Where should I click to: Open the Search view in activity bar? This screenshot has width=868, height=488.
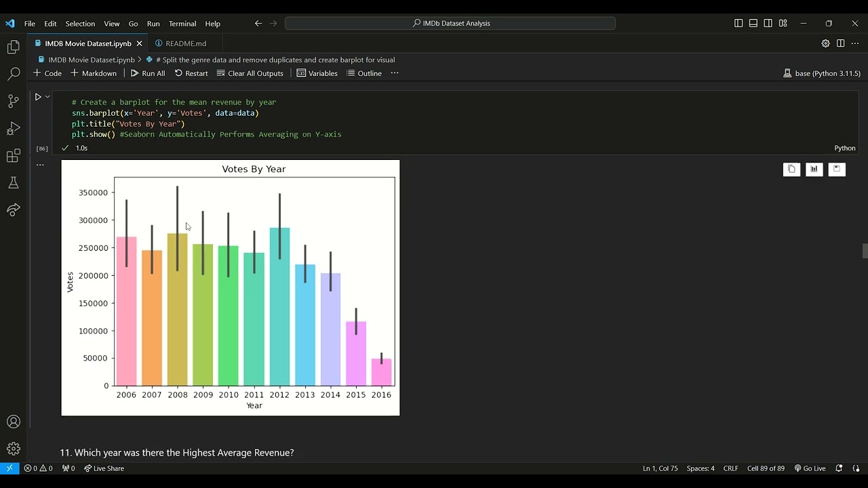click(14, 75)
